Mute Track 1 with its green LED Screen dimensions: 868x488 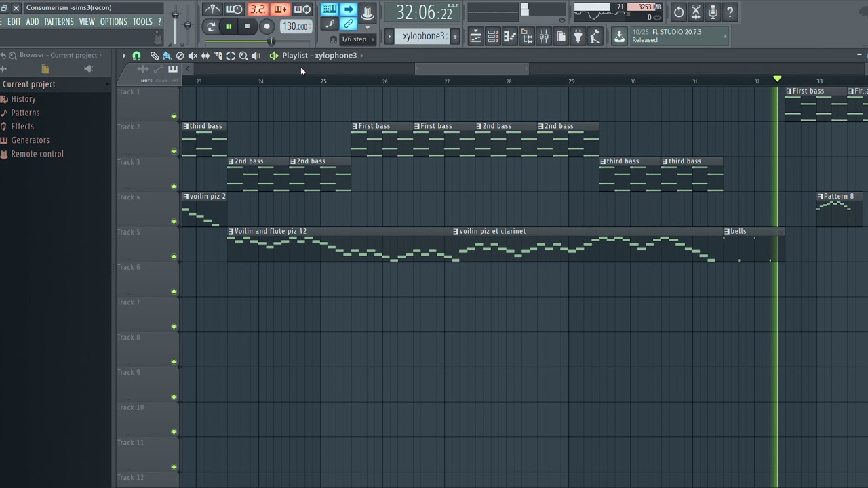coord(174,116)
